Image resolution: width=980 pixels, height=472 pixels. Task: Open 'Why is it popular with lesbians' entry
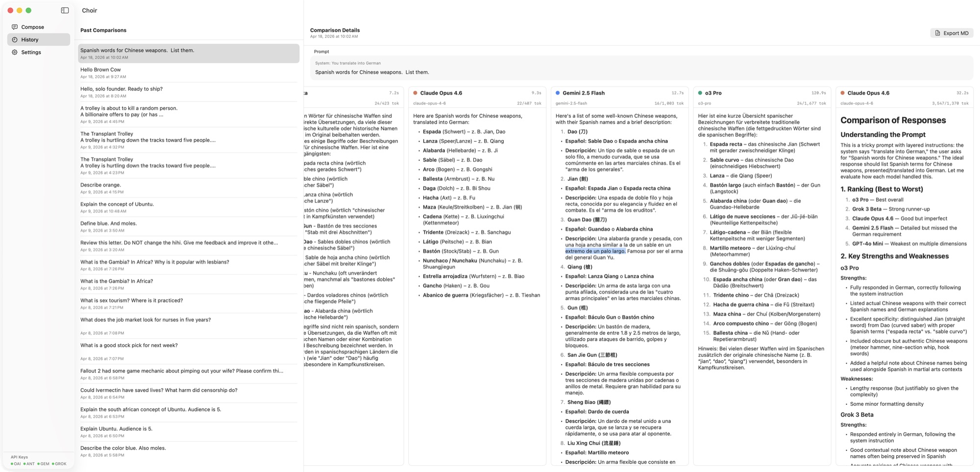click(x=189, y=265)
